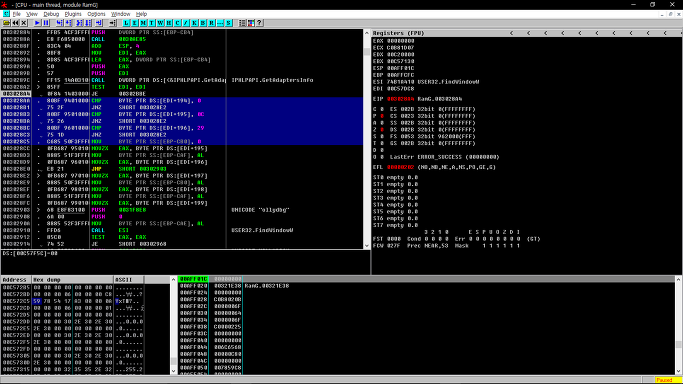
Task: Click disassembly scrollbar down arrow
Action: [x=366, y=246]
